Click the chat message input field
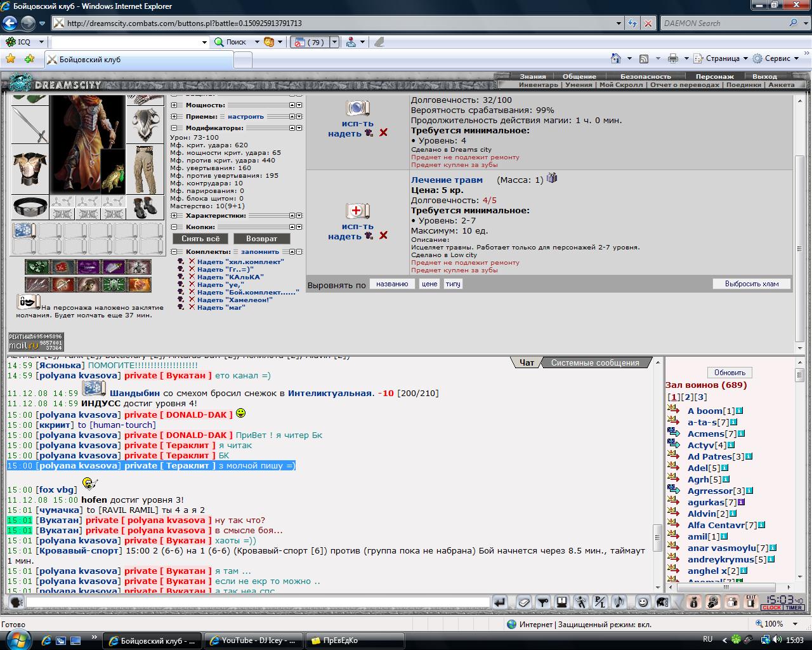The height and width of the screenshot is (650, 812). coord(258,602)
